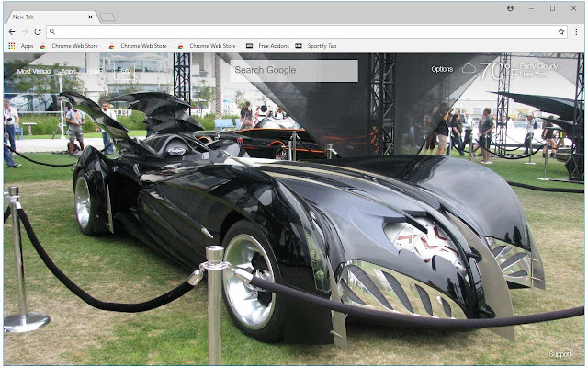
Task: Open the Free Addons bookmark
Action: coord(274,46)
